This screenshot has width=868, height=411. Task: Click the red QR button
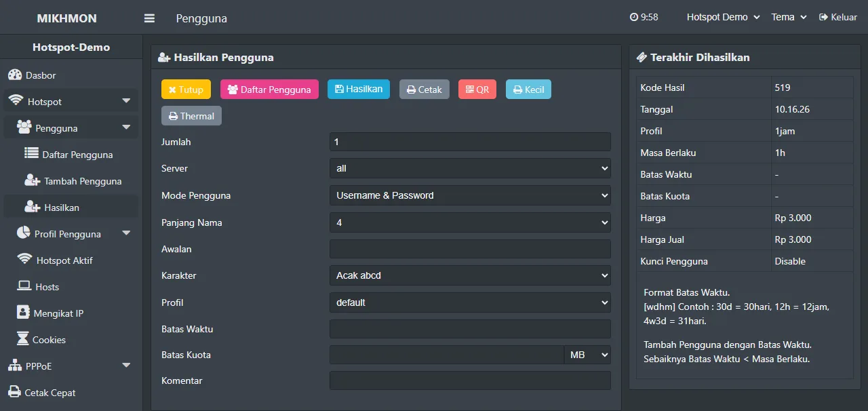(x=477, y=90)
